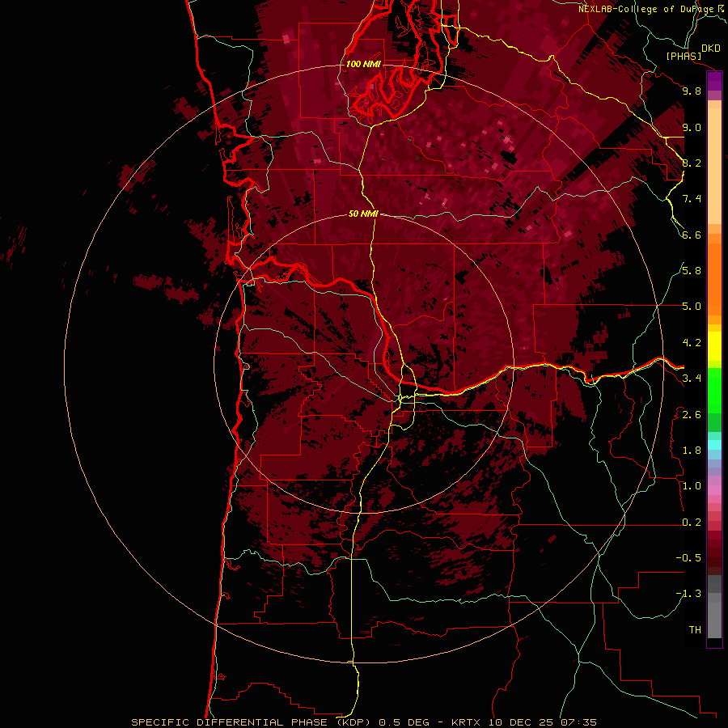Click the 3.4 value on color scale
This screenshot has width=728, height=728.
coord(692,379)
